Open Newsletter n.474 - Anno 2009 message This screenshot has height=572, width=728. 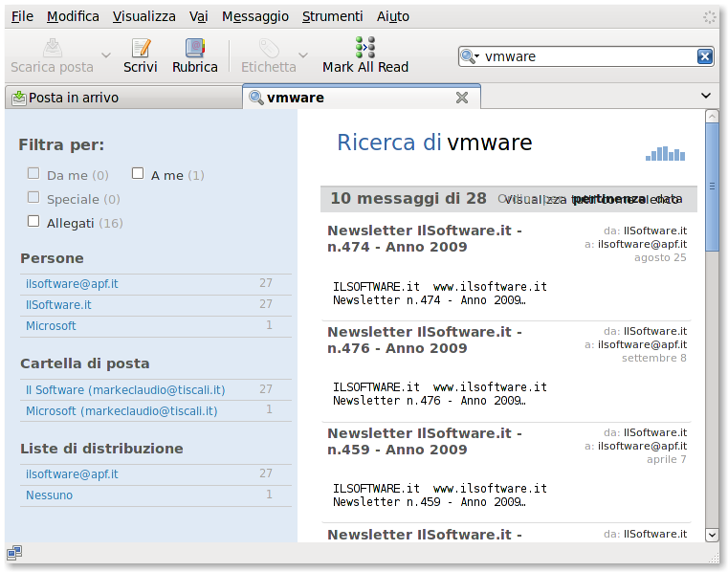point(425,238)
